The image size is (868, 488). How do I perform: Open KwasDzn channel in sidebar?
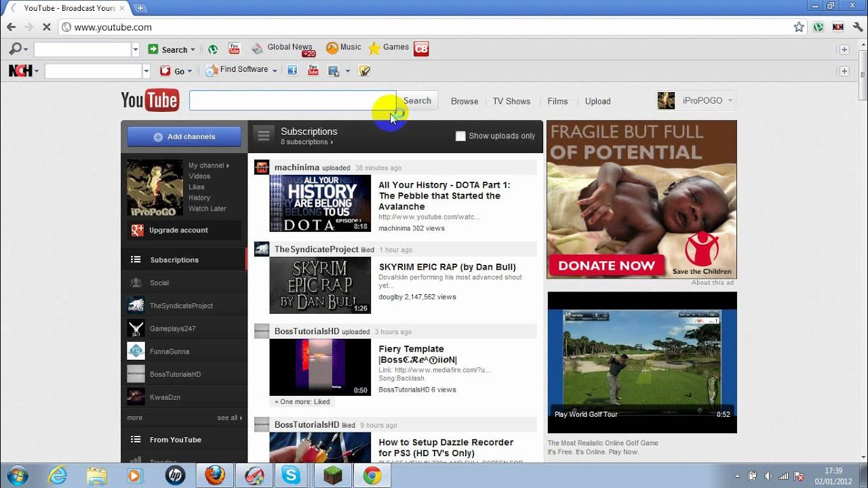(165, 397)
